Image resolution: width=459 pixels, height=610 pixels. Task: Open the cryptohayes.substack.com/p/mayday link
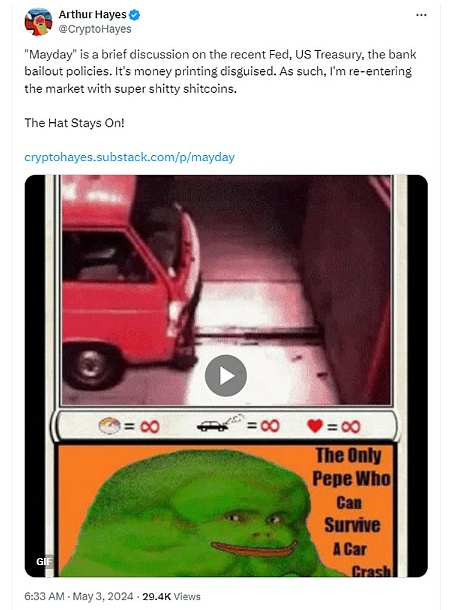click(x=130, y=157)
